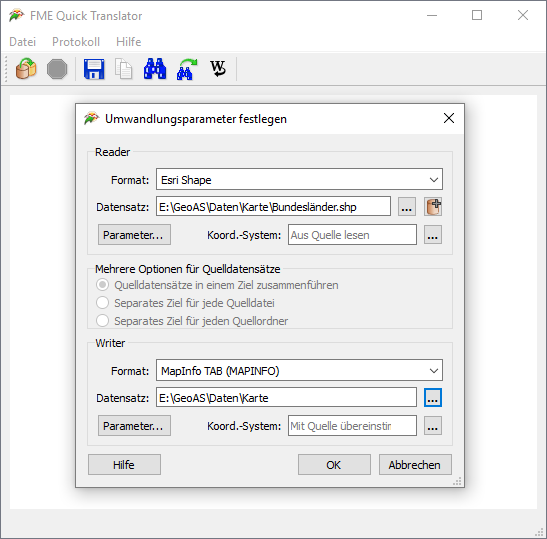547x539 pixels.
Task: Browse Reader Koord.-System with ... button
Action: [433, 235]
